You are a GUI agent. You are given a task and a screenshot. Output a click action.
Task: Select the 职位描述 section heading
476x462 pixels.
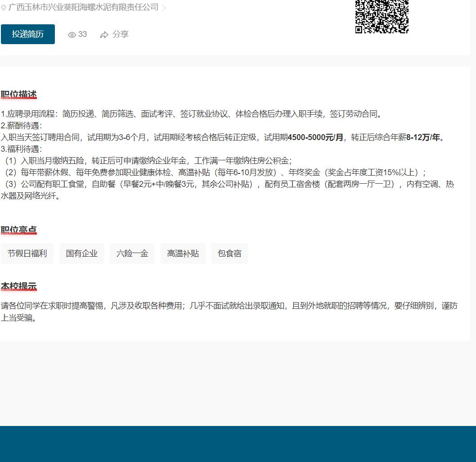[x=18, y=95]
